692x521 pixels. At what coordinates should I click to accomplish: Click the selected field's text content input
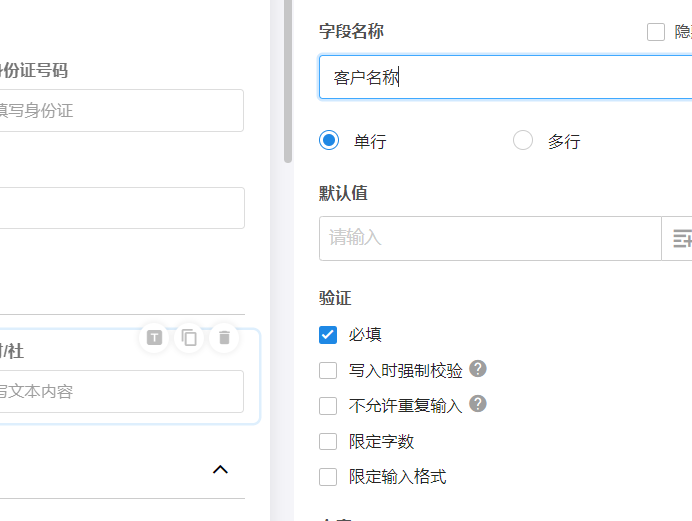120,391
